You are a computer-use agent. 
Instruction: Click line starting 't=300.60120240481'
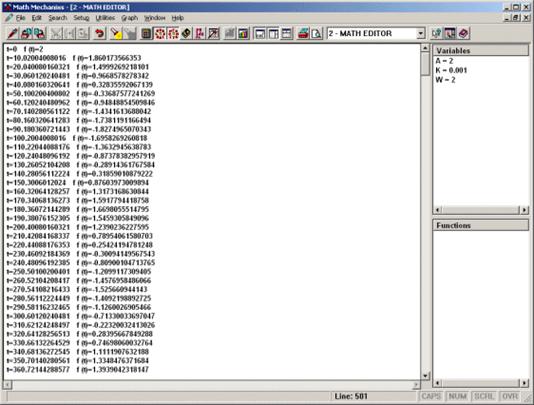pos(80,316)
